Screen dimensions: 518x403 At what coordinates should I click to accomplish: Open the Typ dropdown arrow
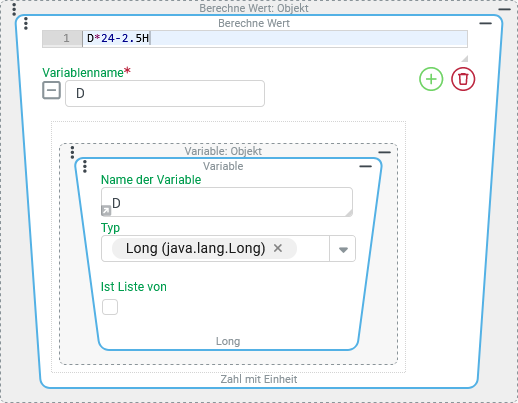(343, 249)
